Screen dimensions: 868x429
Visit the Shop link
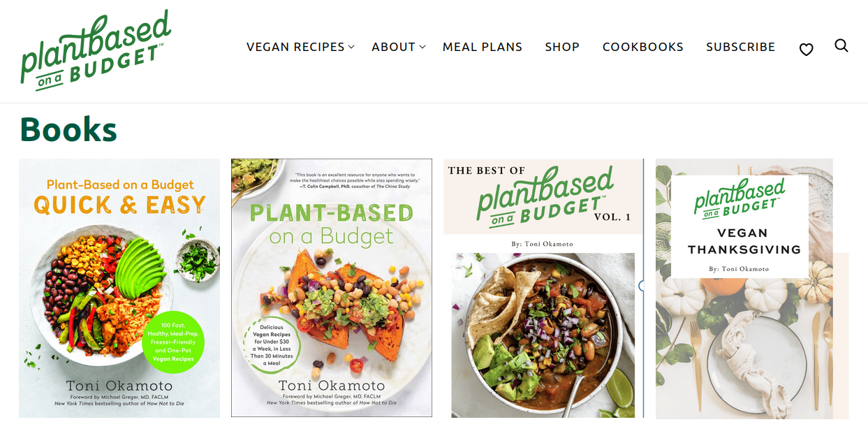[x=562, y=47]
